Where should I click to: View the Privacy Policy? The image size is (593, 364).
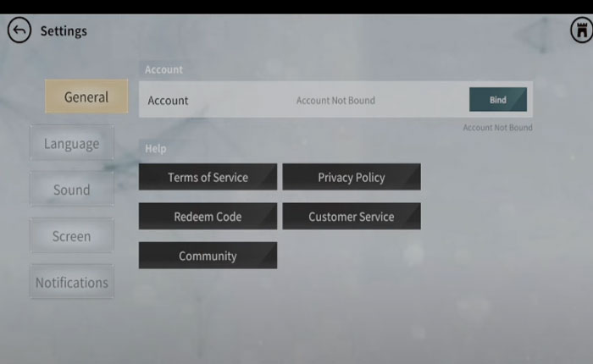click(351, 178)
